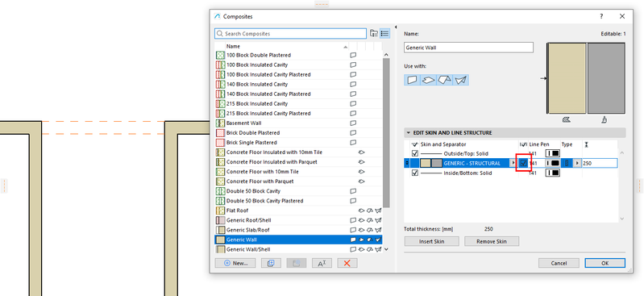Viewport: 644px width, 296px height.
Task: Click wall usage icon on Double 50 Block Cavity row
Action: click(x=353, y=191)
